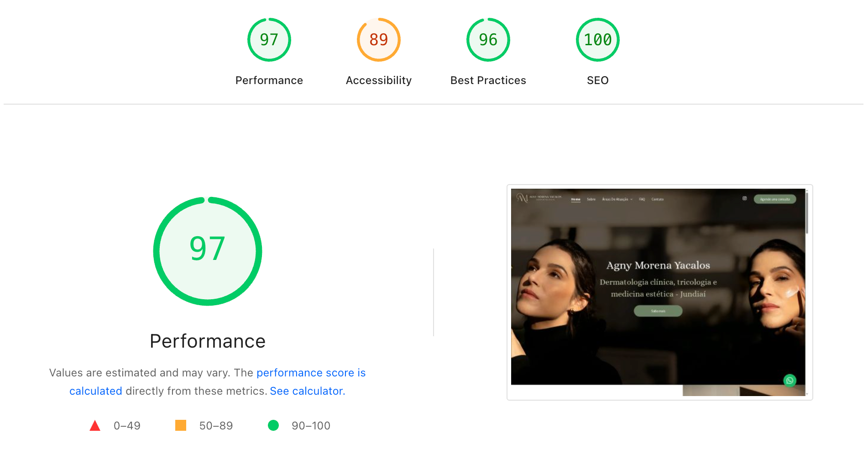The width and height of the screenshot is (868, 455).
Task: Click the Performance score gauge at top
Action: [269, 40]
